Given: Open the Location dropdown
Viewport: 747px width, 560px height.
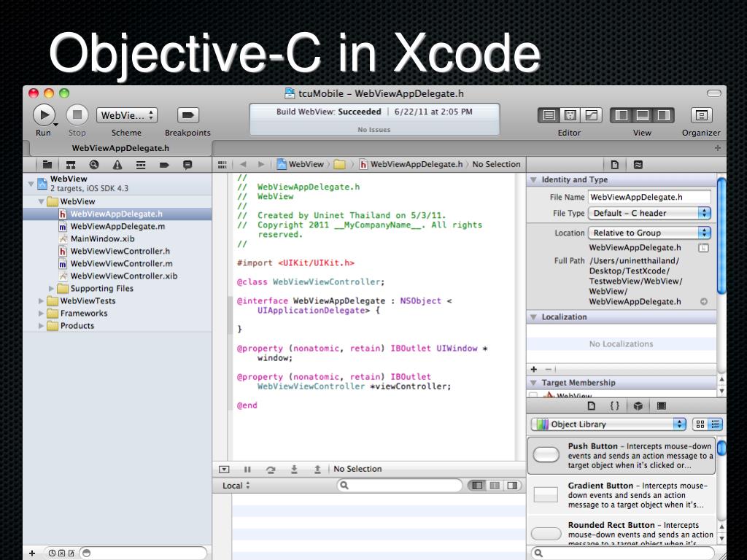Looking at the screenshot, I should [650, 233].
